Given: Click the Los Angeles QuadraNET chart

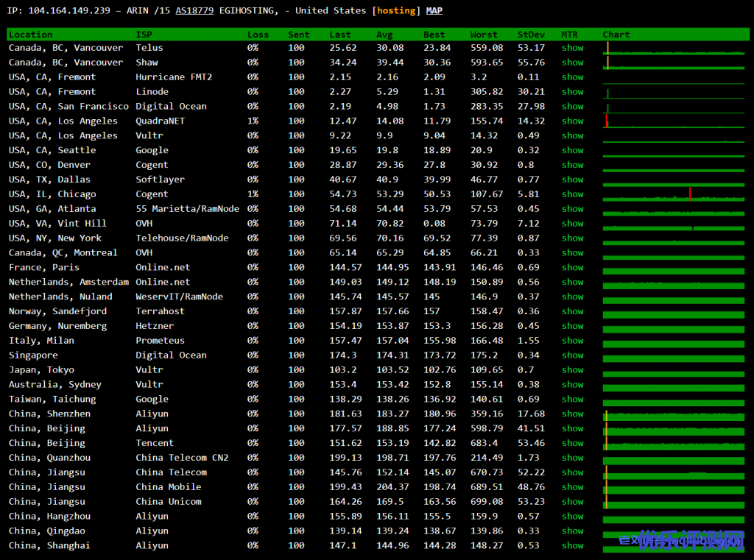Looking at the screenshot, I should pos(675,121).
